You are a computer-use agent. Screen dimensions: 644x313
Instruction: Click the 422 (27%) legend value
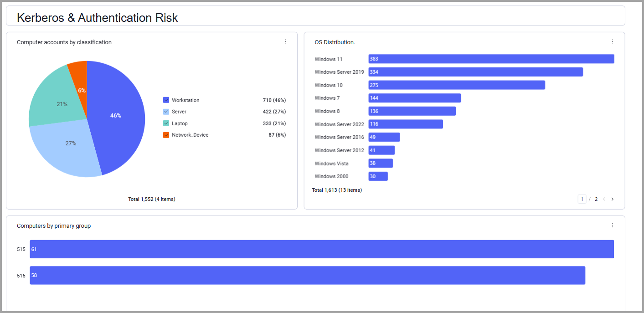pyautogui.click(x=274, y=112)
